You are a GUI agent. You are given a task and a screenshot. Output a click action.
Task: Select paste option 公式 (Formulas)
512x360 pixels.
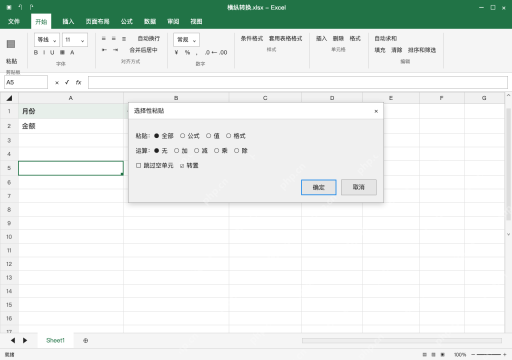(x=190, y=136)
